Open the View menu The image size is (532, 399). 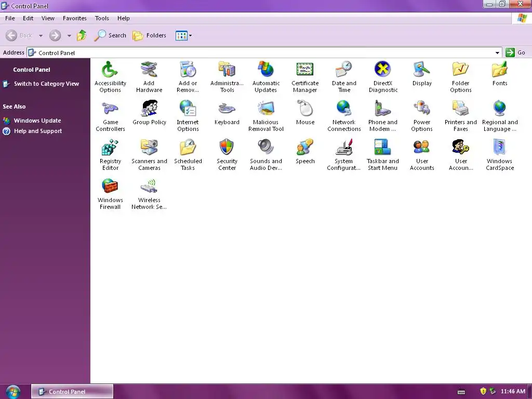(48, 18)
